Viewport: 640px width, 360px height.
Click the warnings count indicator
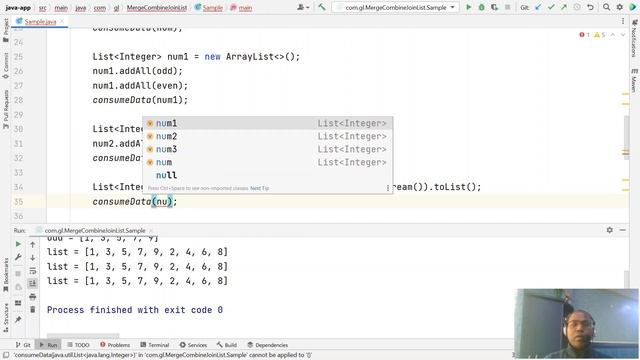tap(600, 35)
